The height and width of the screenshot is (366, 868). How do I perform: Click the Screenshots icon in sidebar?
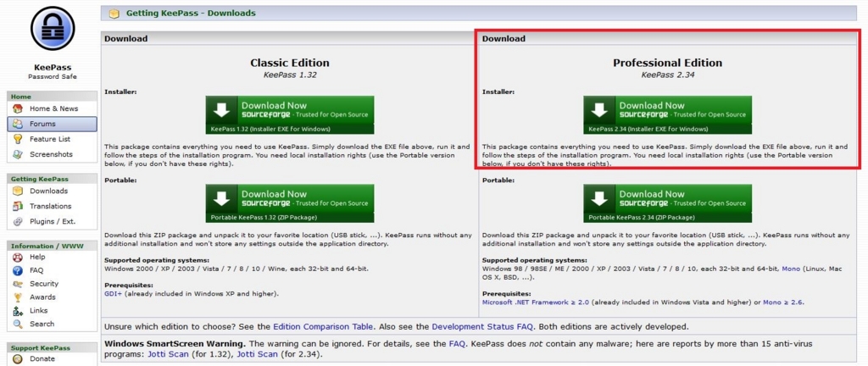click(x=18, y=154)
